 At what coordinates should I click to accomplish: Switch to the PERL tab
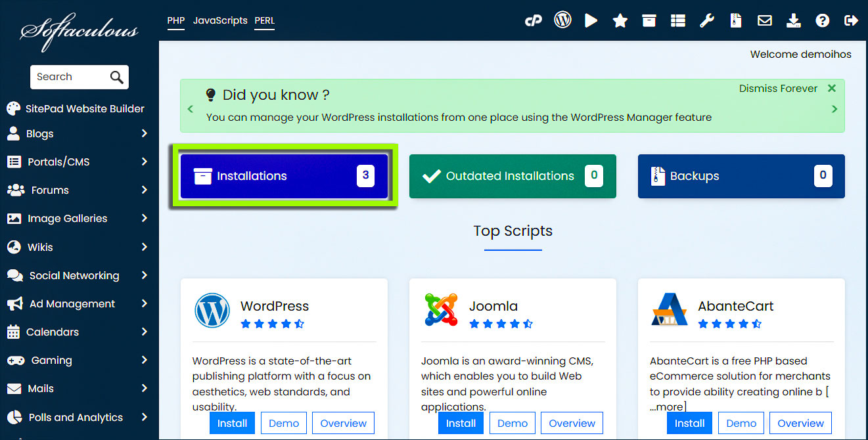264,20
